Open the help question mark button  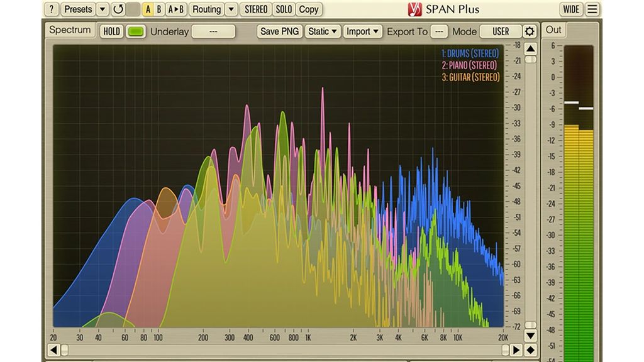click(52, 9)
